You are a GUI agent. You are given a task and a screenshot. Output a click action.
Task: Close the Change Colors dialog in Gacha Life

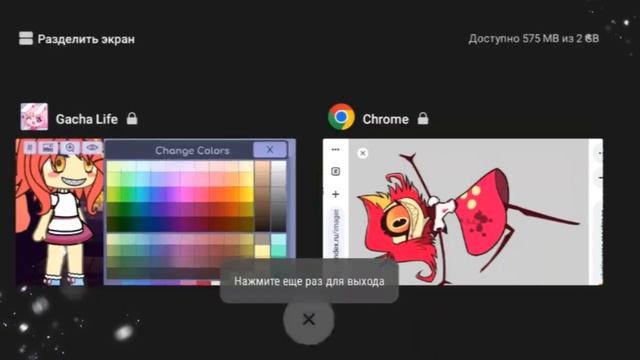pos(270,150)
